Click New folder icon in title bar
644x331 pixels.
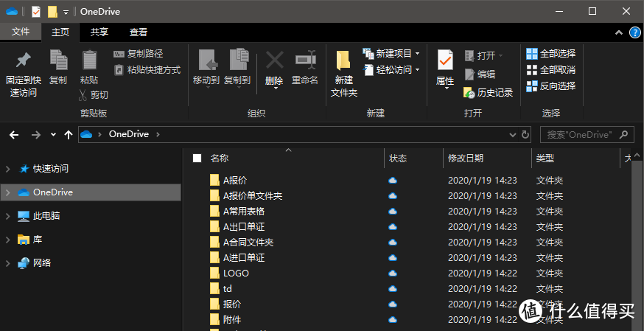52,12
